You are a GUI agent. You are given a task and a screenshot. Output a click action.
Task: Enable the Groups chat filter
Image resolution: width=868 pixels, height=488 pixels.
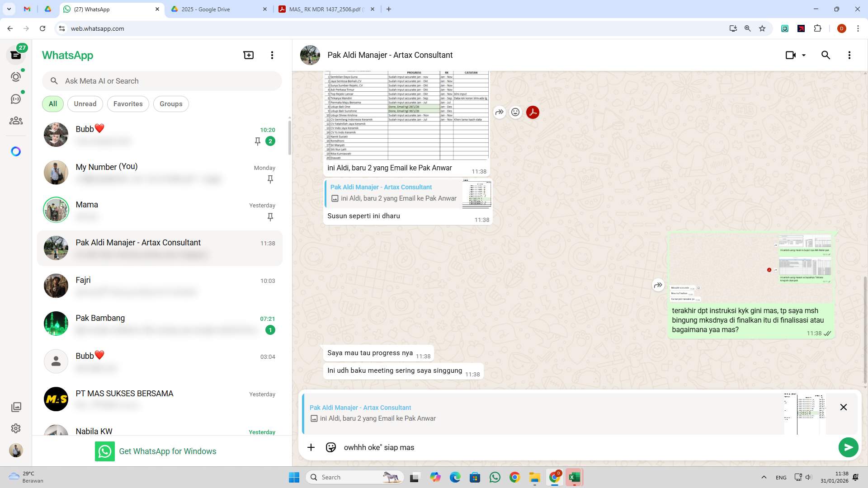click(171, 103)
